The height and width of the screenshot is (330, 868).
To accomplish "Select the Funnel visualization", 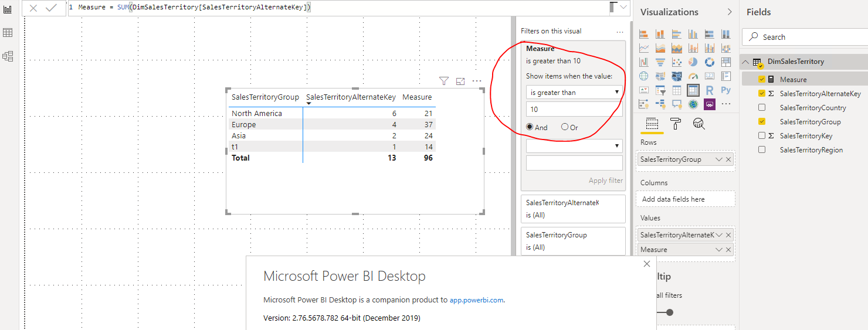I will (660, 62).
